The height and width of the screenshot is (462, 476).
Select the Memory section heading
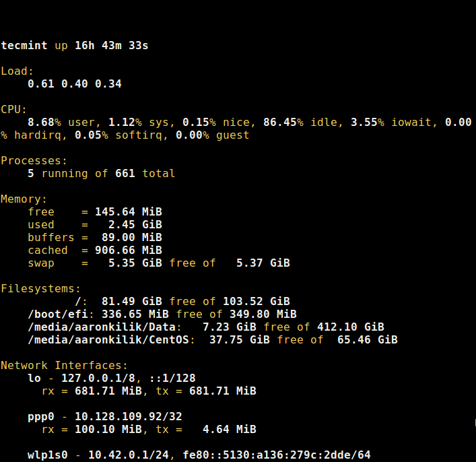(24, 199)
